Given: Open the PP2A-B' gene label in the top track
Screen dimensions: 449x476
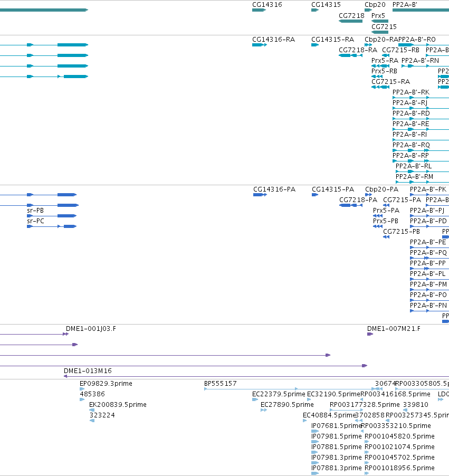Looking at the screenshot, I should 405,5.
